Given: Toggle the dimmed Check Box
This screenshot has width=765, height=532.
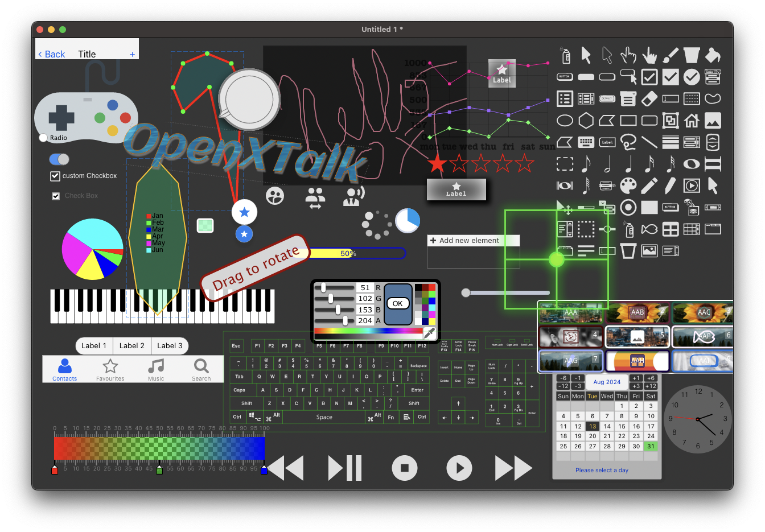Looking at the screenshot, I should pyautogui.click(x=56, y=196).
